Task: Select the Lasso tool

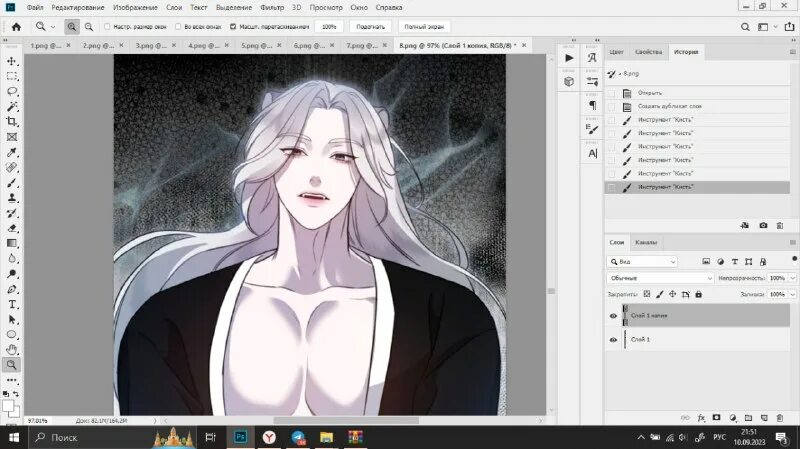Action: 12,91
